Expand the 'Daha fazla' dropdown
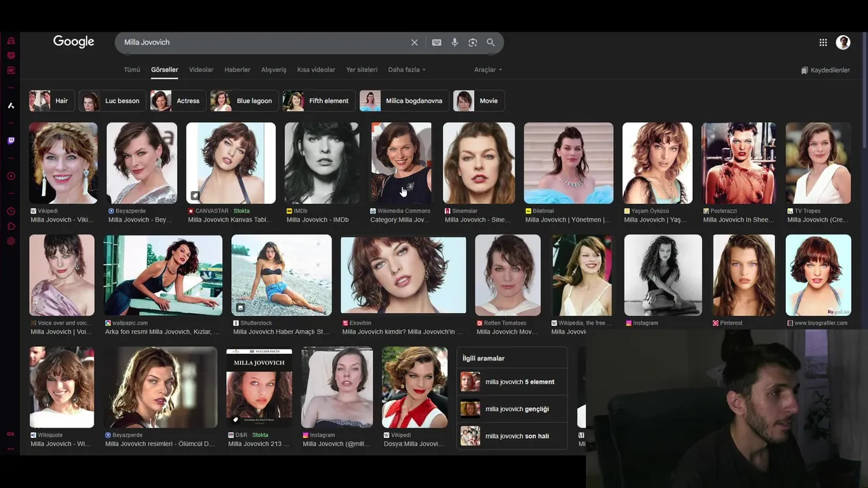 (x=407, y=70)
